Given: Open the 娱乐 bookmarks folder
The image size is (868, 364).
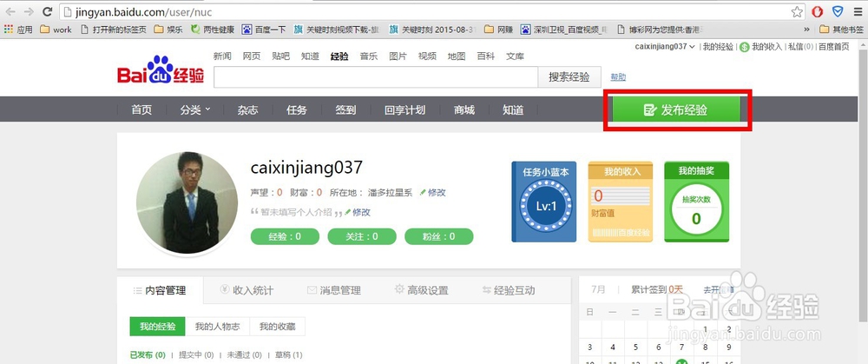Looking at the screenshot, I should coord(168,30).
